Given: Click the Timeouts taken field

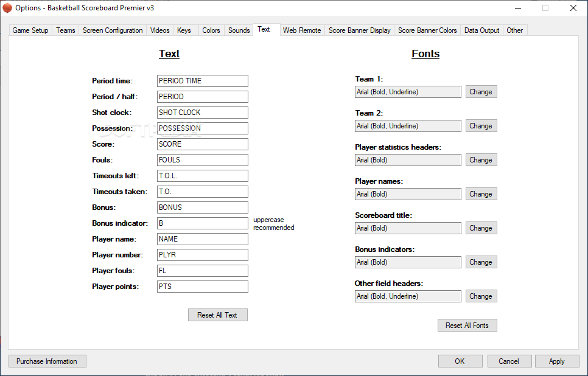Looking at the screenshot, I should click(203, 192).
